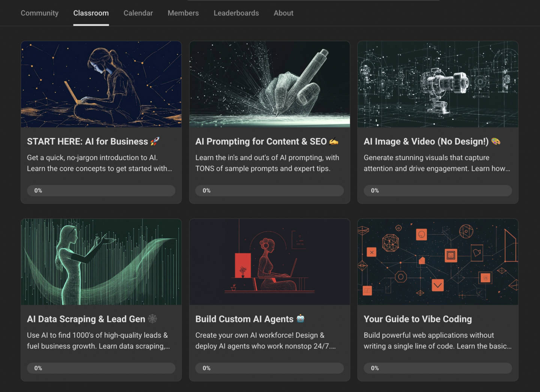Viewport: 540px width, 392px height.
Task: Switch to the Calendar tab
Action: tap(138, 13)
